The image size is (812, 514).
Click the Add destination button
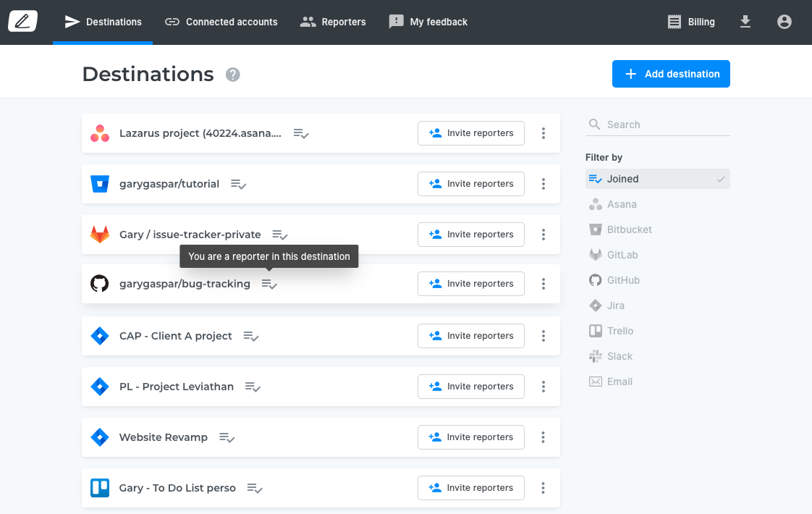coord(671,74)
